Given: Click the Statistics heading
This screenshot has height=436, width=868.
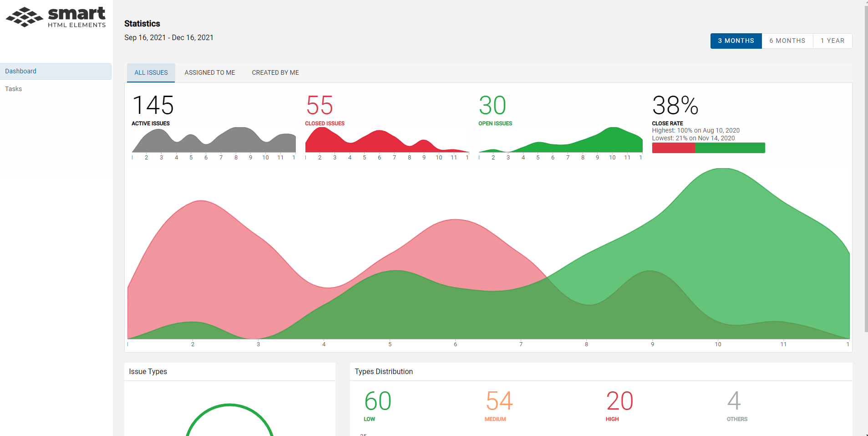Looking at the screenshot, I should tap(142, 24).
